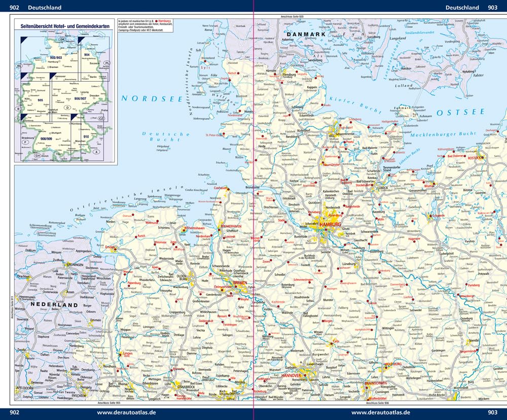
Task: Click the PL country code oval in overview map
Action: click(x=106, y=63)
